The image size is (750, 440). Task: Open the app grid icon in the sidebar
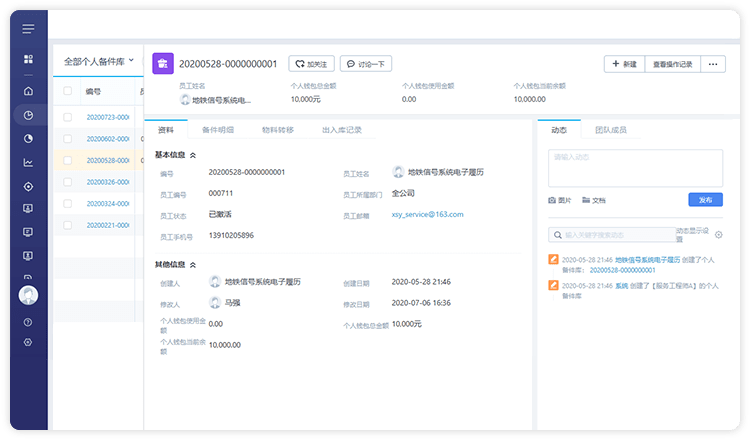pyautogui.click(x=28, y=59)
